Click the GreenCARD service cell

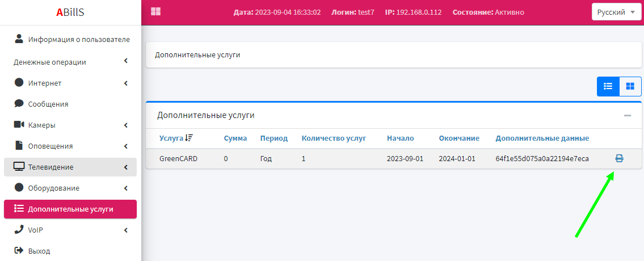(x=179, y=158)
